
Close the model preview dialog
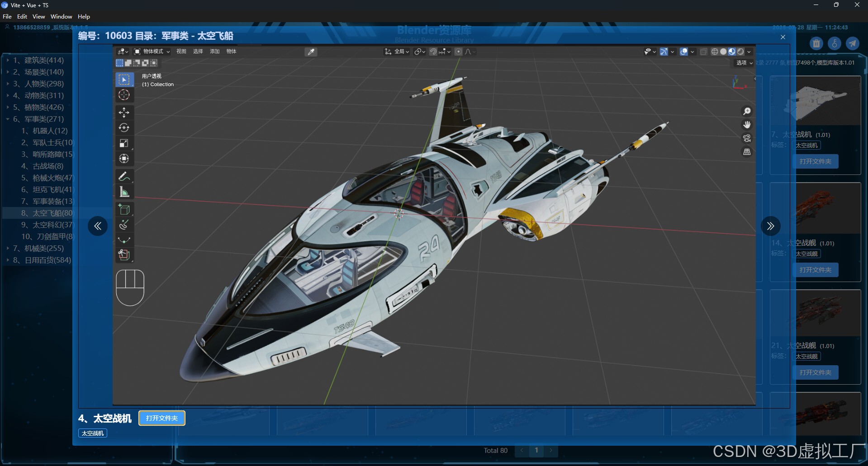coord(783,37)
